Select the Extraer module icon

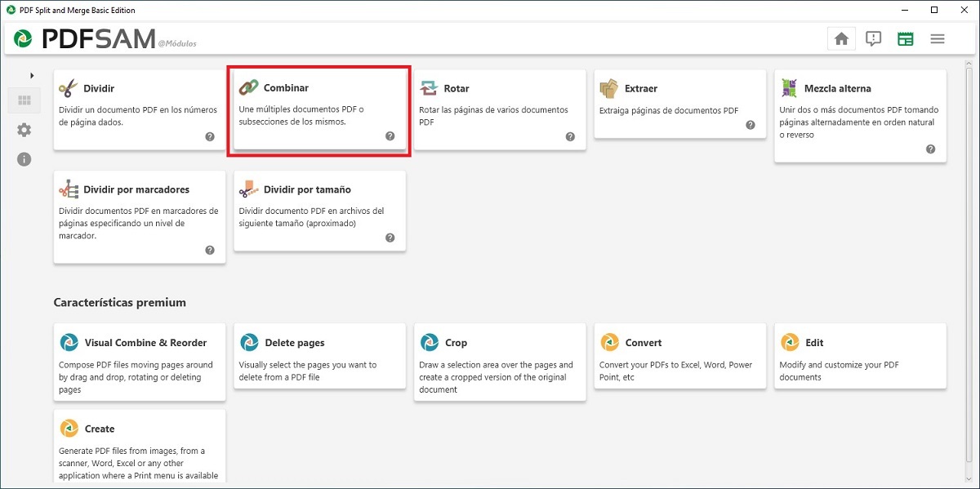pos(609,88)
